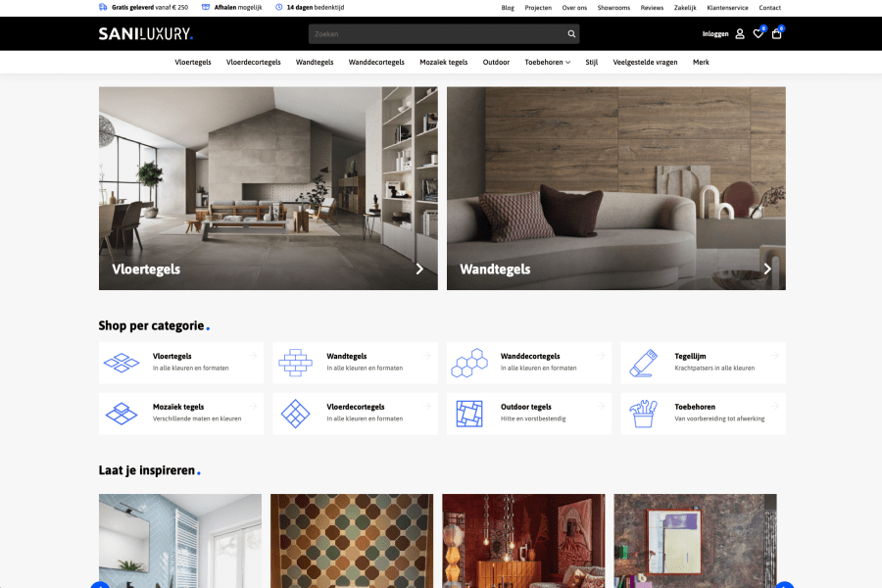The height and width of the screenshot is (588, 882).
Task: Open the shopping cart icon
Action: coord(777,34)
